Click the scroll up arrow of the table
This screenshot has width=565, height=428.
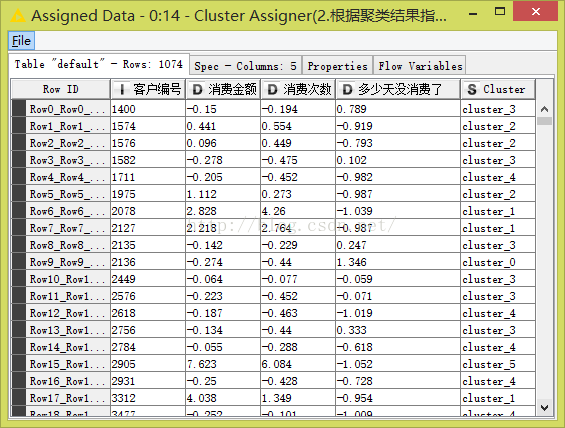(544, 109)
